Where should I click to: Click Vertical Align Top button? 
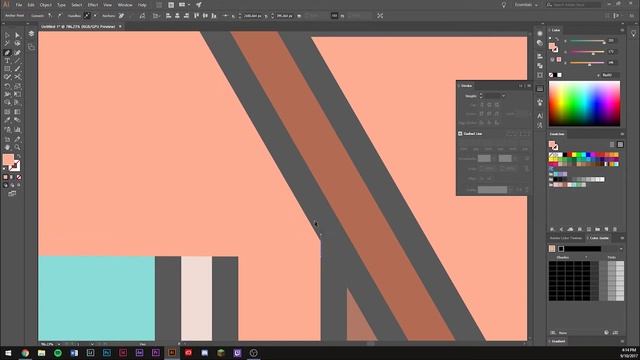196,16
